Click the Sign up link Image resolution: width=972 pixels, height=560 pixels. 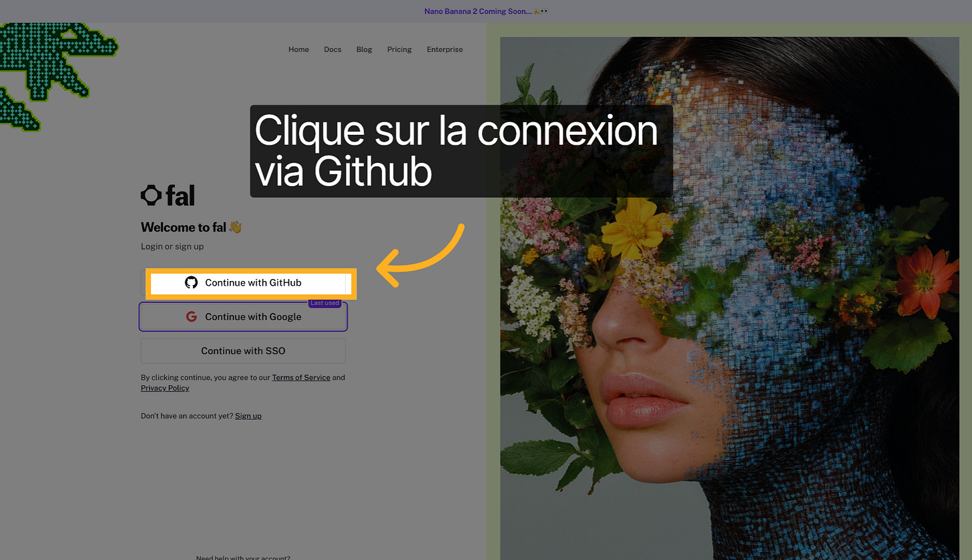248,416
